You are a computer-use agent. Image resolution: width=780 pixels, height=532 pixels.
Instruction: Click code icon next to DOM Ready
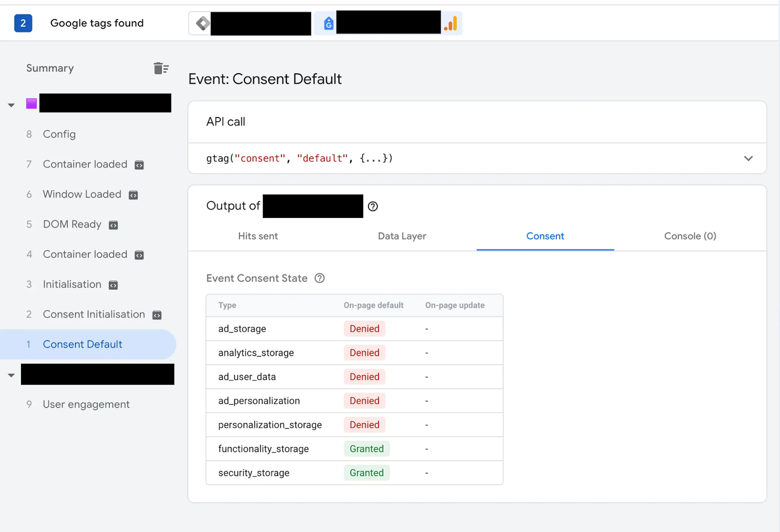113,225
